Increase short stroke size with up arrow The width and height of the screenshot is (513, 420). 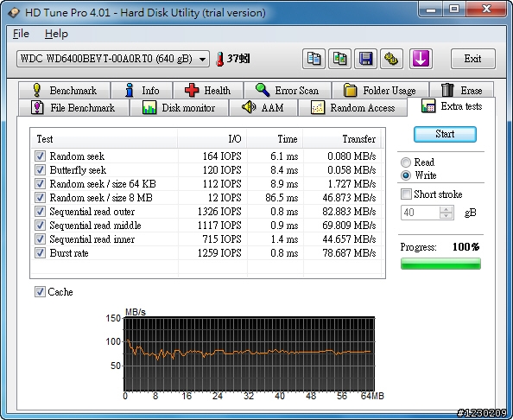point(446,209)
